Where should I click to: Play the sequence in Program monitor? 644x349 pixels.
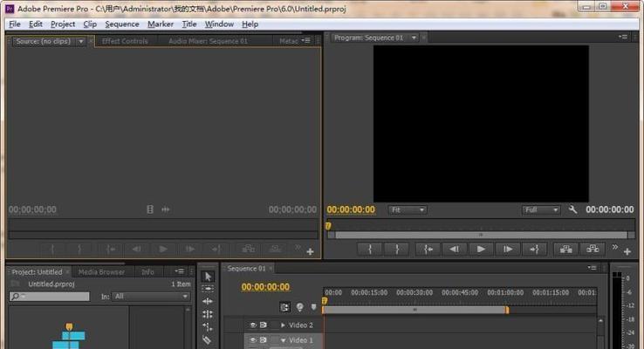(481, 249)
